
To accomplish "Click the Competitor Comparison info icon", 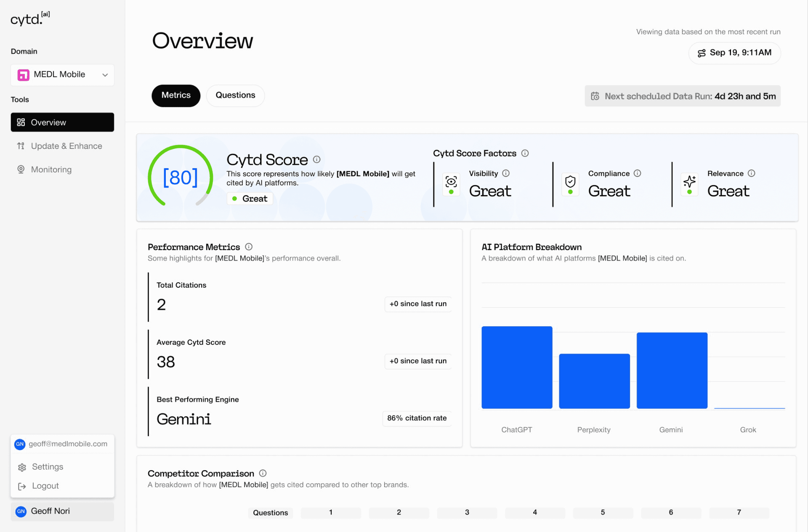I will pos(263,473).
